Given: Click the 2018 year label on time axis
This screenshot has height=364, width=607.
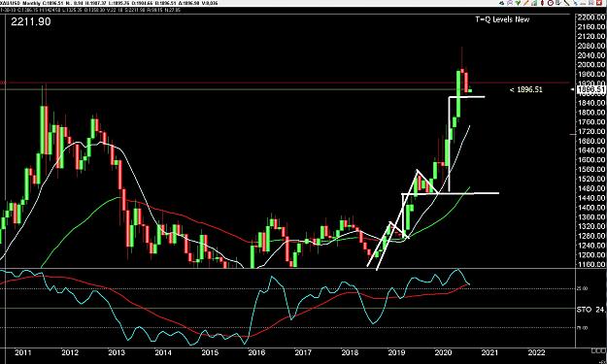Looking at the screenshot, I should 350,352.
